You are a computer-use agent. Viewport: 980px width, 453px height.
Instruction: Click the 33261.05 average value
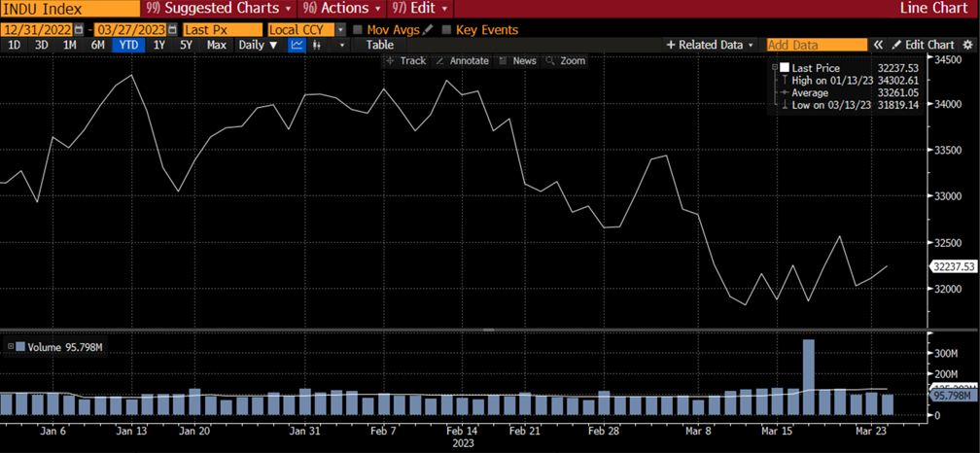pos(900,93)
